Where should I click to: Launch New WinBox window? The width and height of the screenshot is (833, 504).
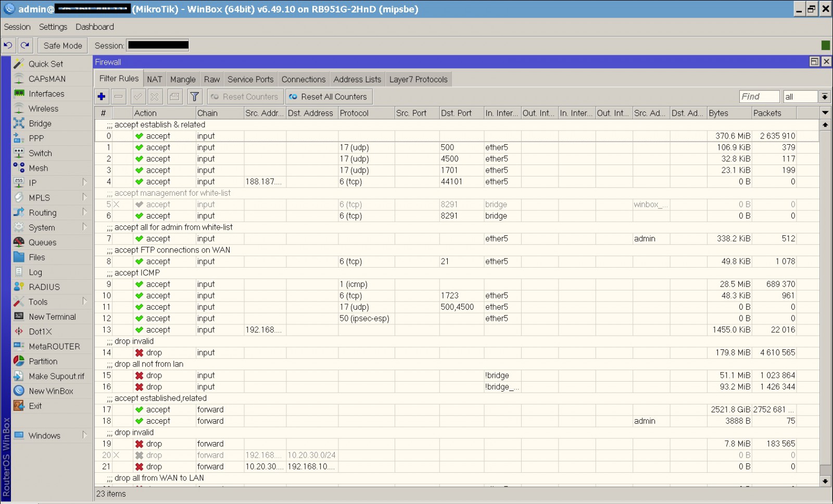tap(51, 391)
